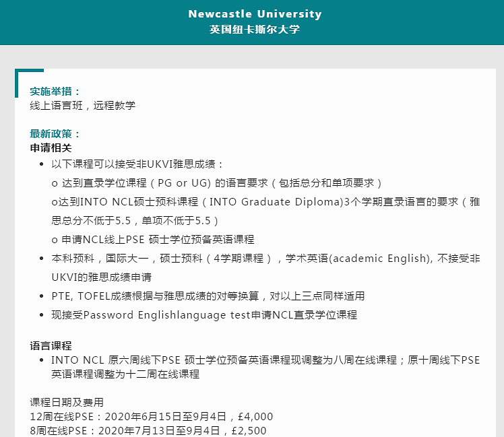Click the 12周在线PSE £4,000 line
This screenshot has height=437, width=504.
tap(152, 416)
